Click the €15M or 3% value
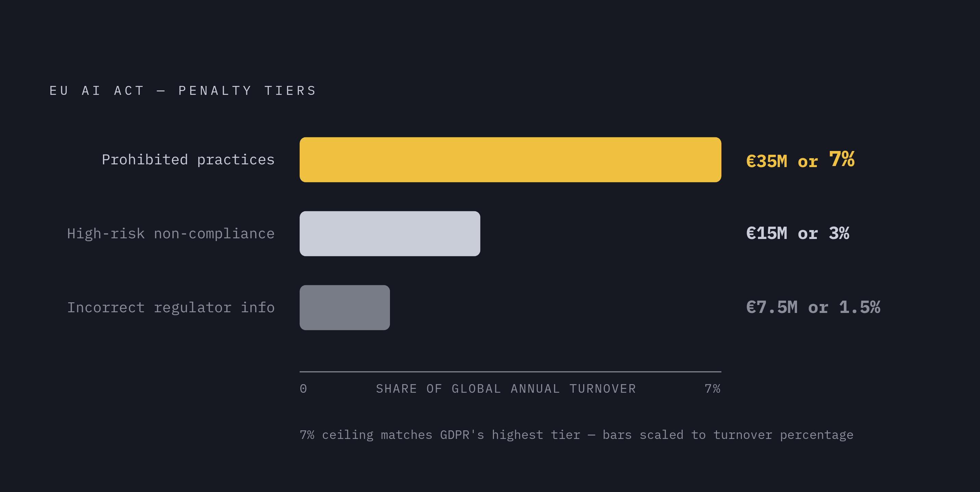The image size is (980, 492). coord(798,234)
